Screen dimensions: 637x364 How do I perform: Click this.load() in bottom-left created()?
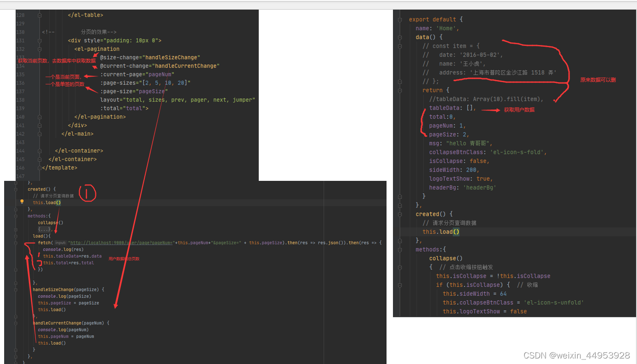[47, 202]
